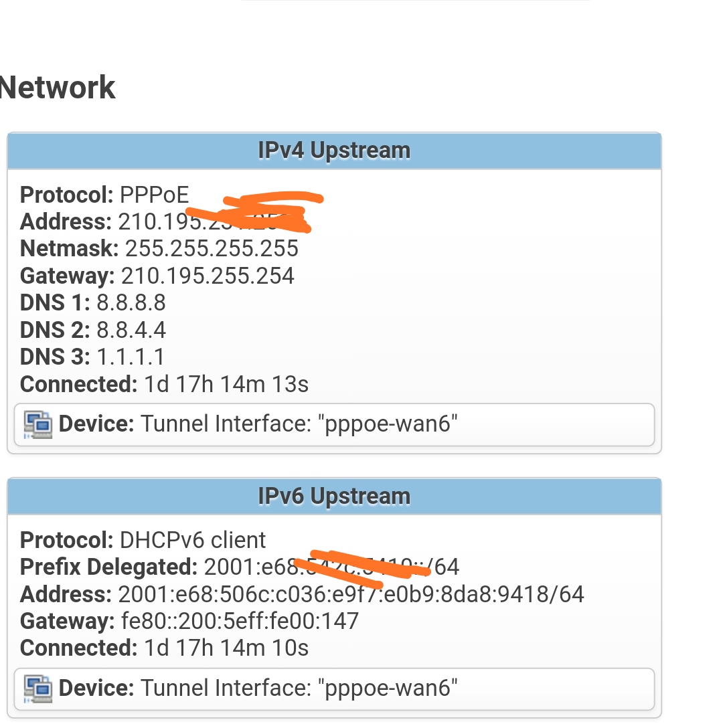Click the IPv6 tunnel interface device icon
The width and height of the screenshot is (723, 728).
point(38,689)
